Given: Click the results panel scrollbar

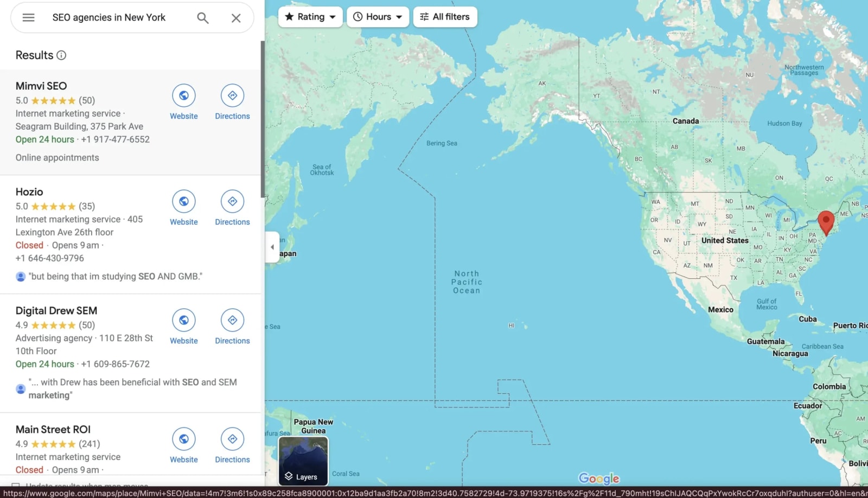Looking at the screenshot, I should click(x=263, y=119).
